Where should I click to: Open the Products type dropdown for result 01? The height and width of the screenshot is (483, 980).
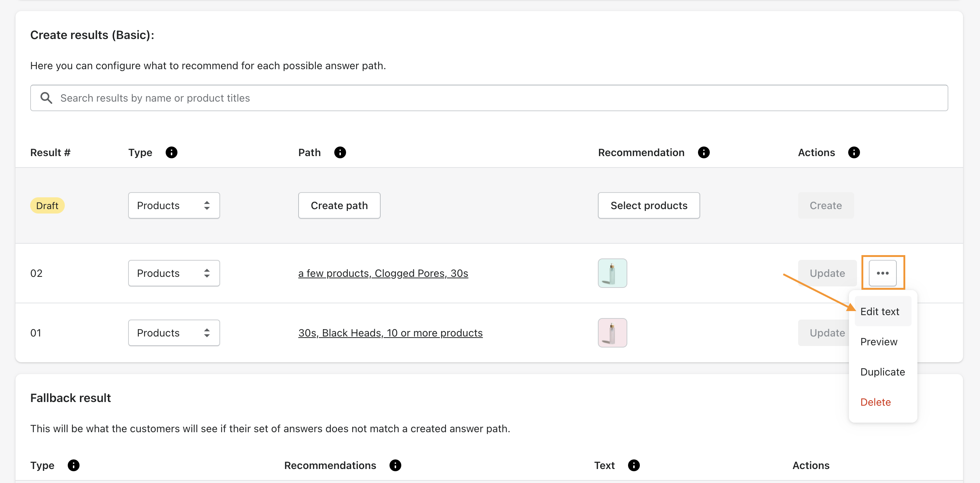[174, 333]
